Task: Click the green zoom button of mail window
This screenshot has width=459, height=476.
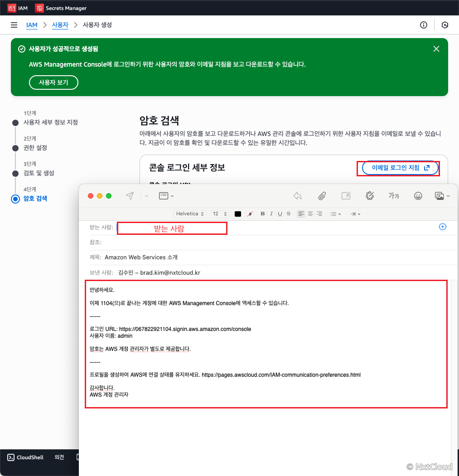Action: [x=109, y=196]
